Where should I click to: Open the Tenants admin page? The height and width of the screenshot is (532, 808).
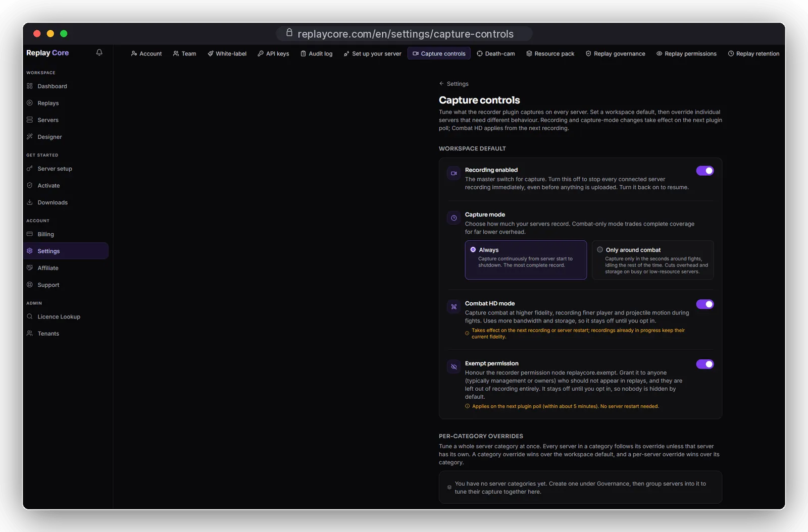click(66, 334)
